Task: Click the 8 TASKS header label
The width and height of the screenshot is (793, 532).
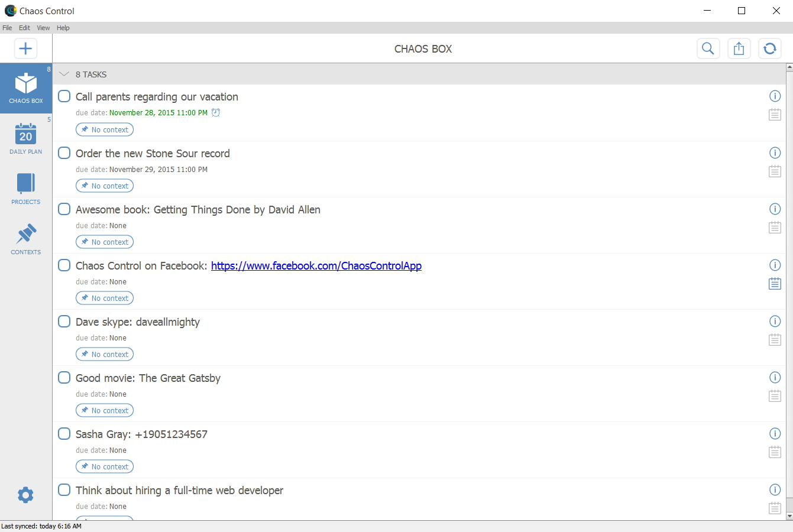Action: [x=91, y=74]
